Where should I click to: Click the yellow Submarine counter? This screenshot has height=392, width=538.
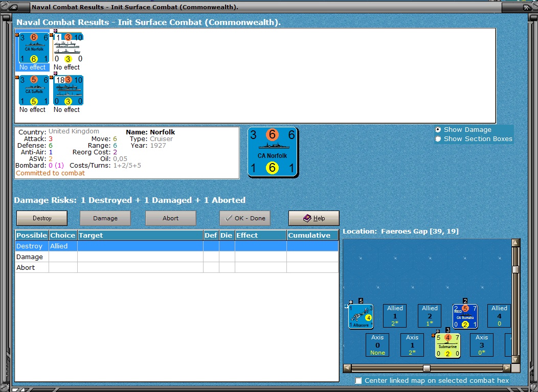(447, 345)
